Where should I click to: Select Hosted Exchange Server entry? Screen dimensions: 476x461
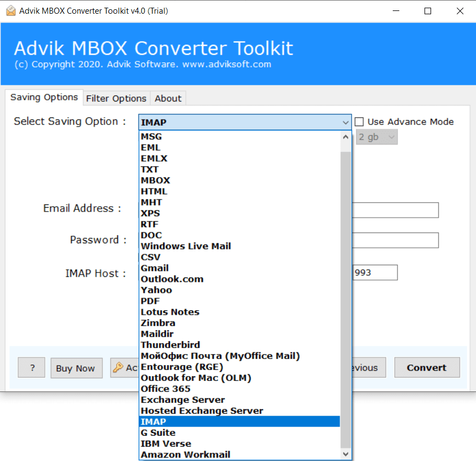[x=240, y=411]
